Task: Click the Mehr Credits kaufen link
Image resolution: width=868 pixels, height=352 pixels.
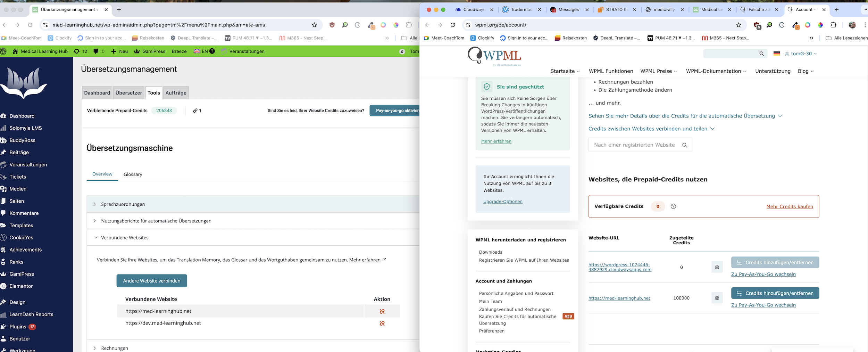Action: pyautogui.click(x=790, y=207)
